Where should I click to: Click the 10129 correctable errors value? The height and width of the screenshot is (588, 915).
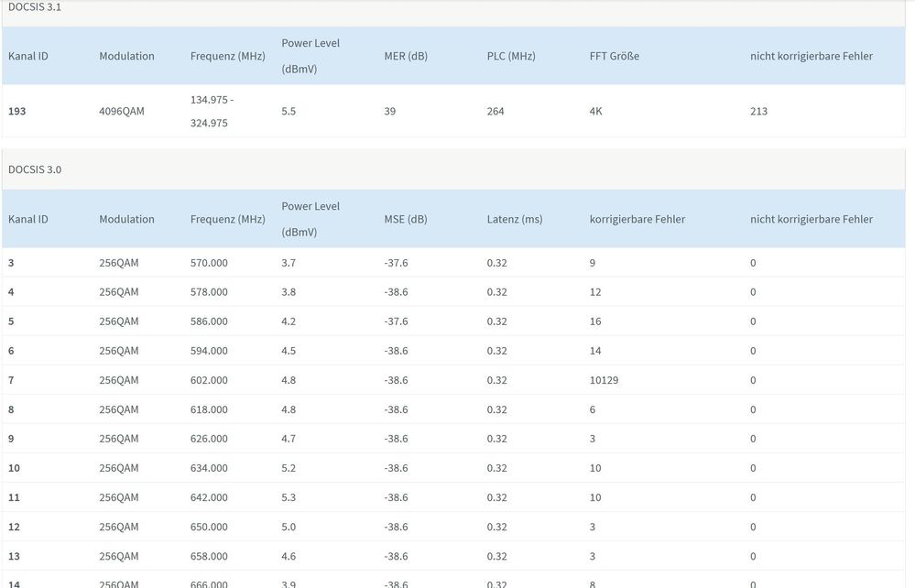(x=605, y=380)
